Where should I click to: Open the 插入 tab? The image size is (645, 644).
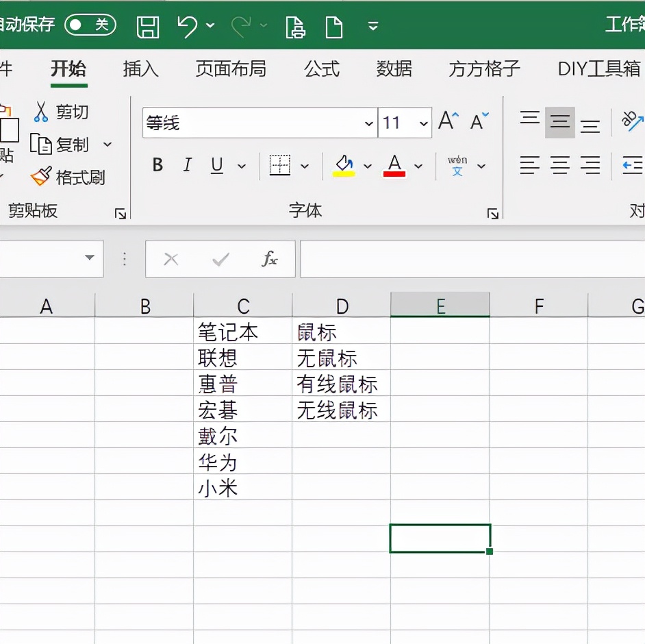pos(140,69)
